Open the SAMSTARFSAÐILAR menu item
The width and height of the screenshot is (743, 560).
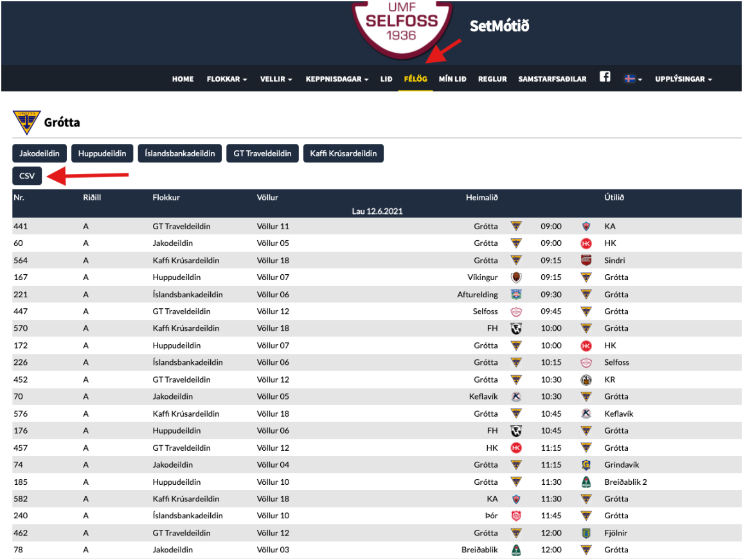pos(553,79)
